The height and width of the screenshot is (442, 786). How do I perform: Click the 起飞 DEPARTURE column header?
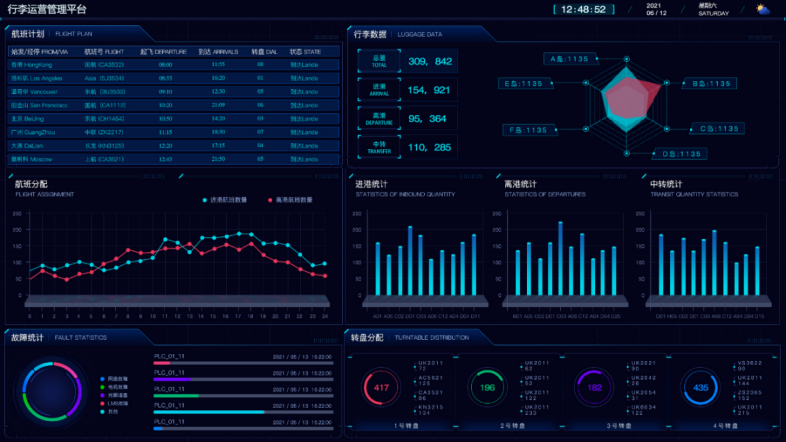coord(163,52)
